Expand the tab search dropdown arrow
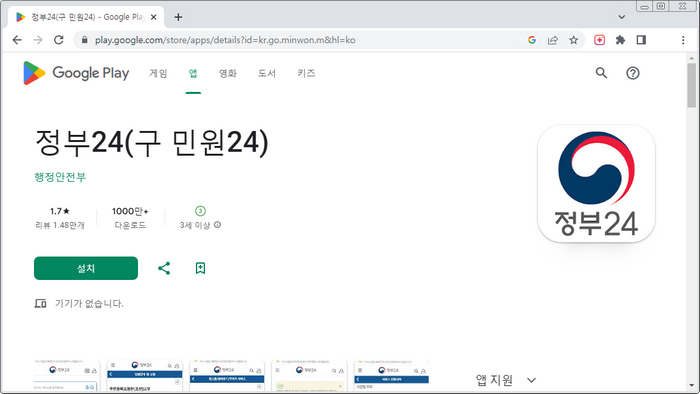The width and height of the screenshot is (700, 394). (x=621, y=17)
